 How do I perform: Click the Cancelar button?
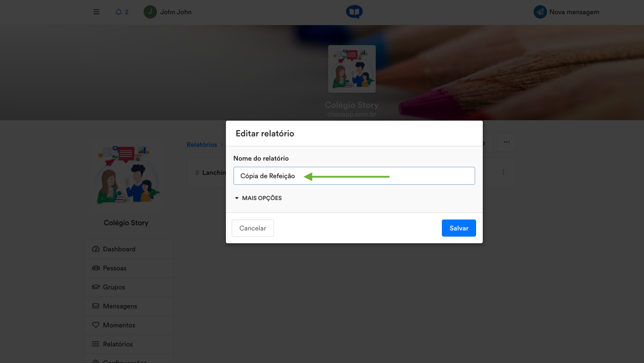(253, 228)
